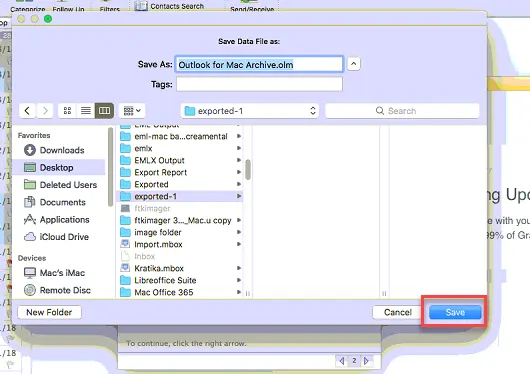Click the emlx folder icon
530x374 pixels.
coord(125,148)
